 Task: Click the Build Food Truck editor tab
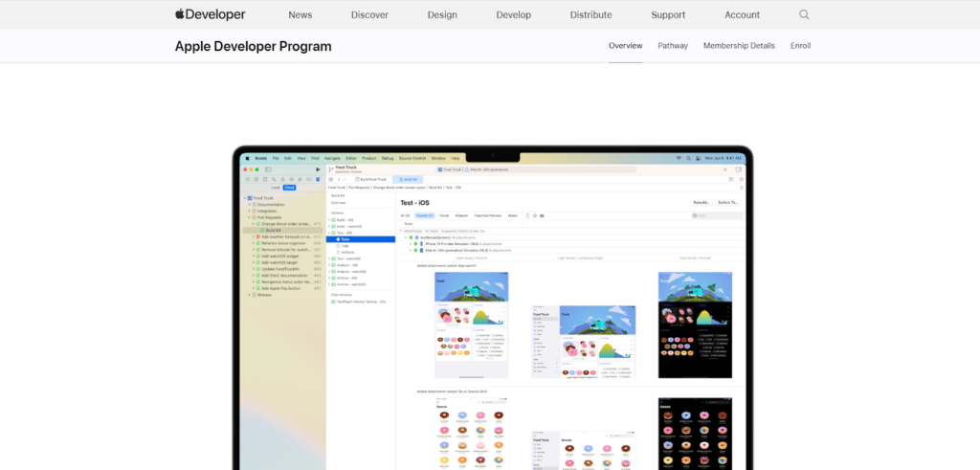click(x=370, y=179)
